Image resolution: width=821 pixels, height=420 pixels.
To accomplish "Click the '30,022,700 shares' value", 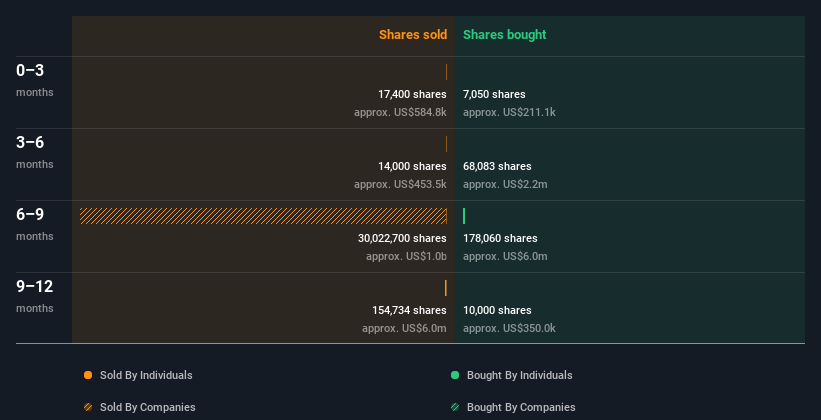I will click(x=402, y=238).
